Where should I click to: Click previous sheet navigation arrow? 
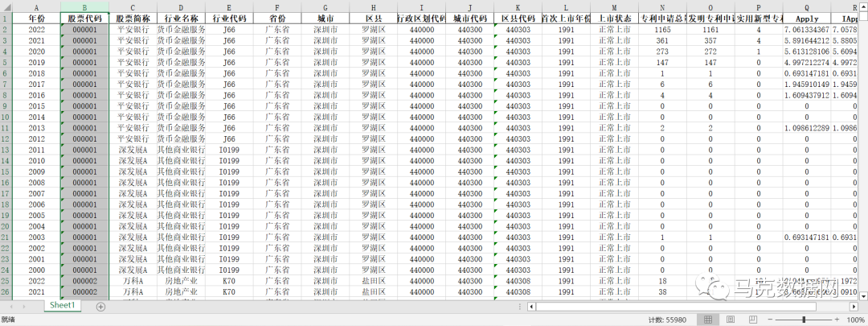click(10, 306)
